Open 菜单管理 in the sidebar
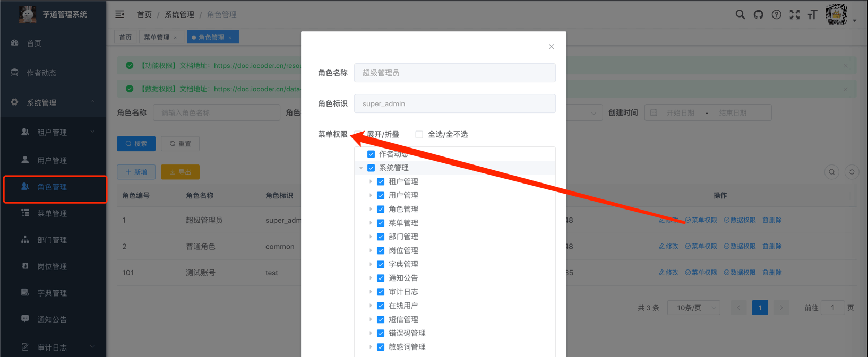This screenshot has height=357, width=868. point(53,213)
